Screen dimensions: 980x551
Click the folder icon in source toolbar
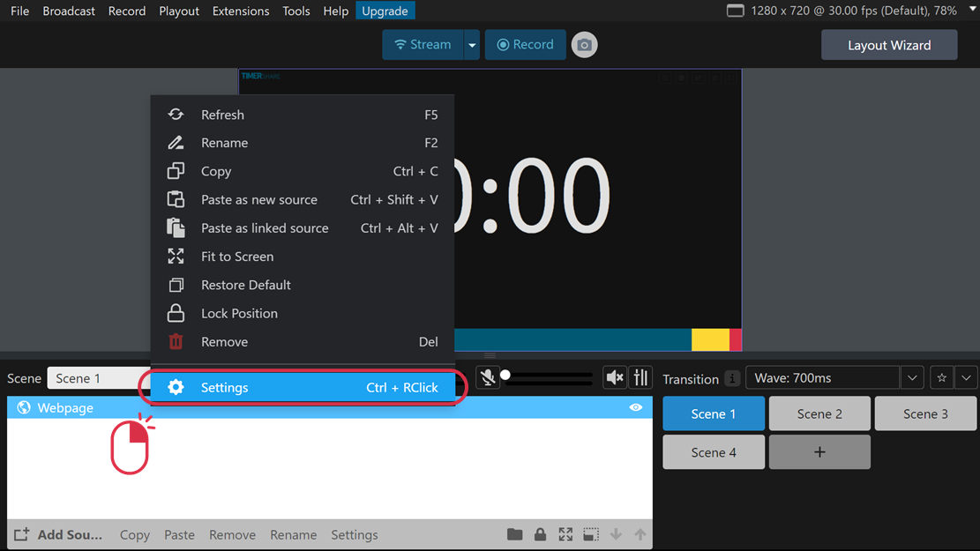(x=515, y=534)
